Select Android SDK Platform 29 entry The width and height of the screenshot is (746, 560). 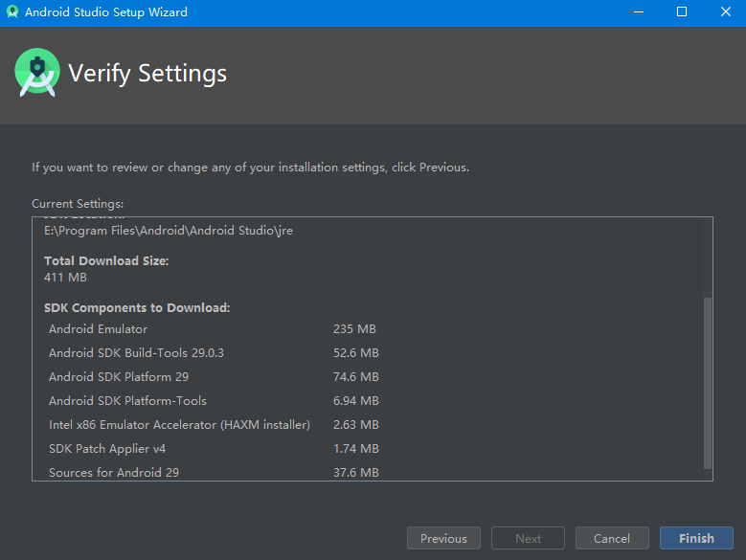point(119,376)
